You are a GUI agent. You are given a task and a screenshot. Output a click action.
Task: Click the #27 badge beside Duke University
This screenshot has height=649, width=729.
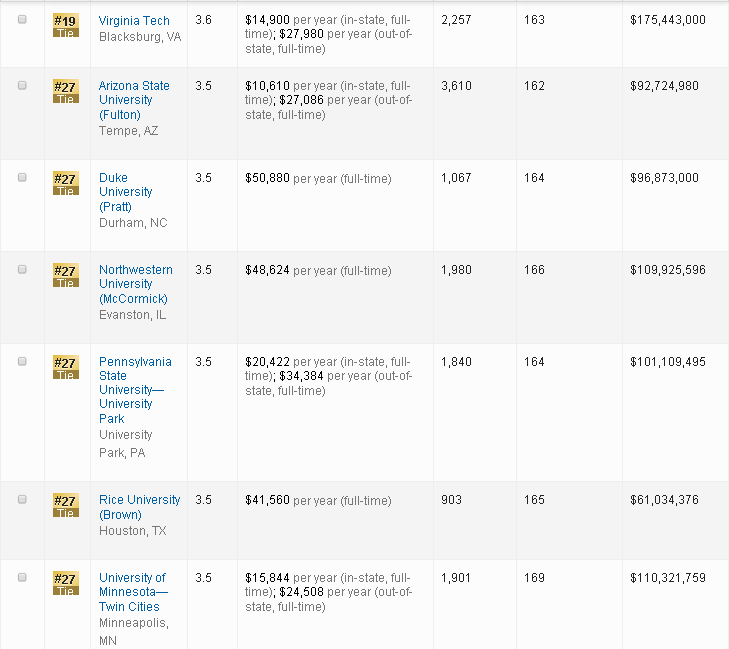(65, 183)
